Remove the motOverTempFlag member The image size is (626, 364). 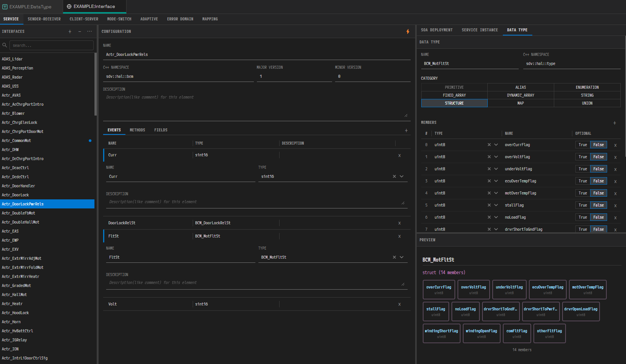pyautogui.click(x=615, y=194)
